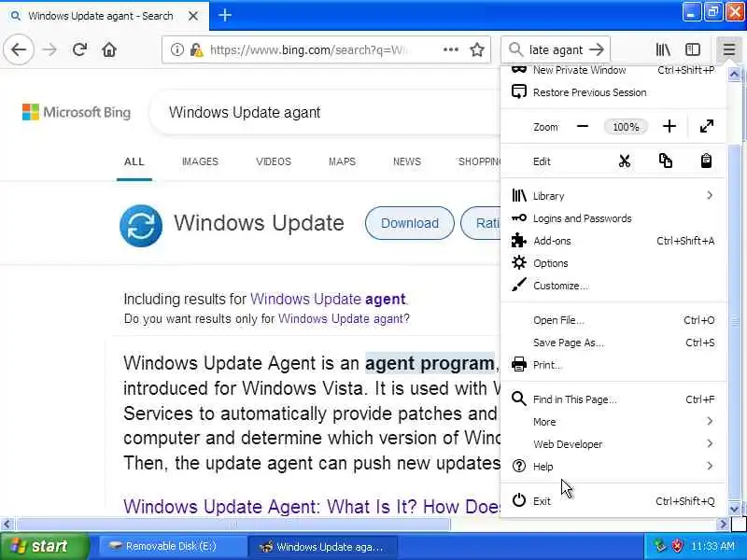Expand the Library submenu
Screen dimensions: 747x560
613,196
